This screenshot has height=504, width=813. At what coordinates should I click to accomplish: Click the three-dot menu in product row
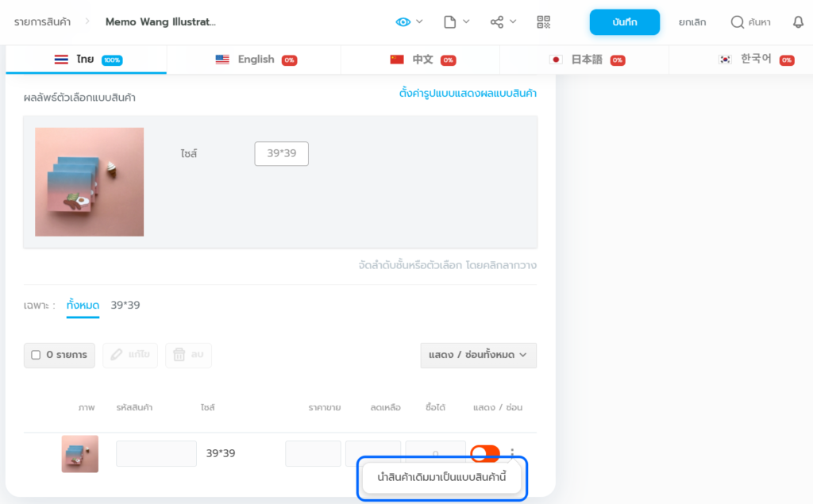point(512,454)
